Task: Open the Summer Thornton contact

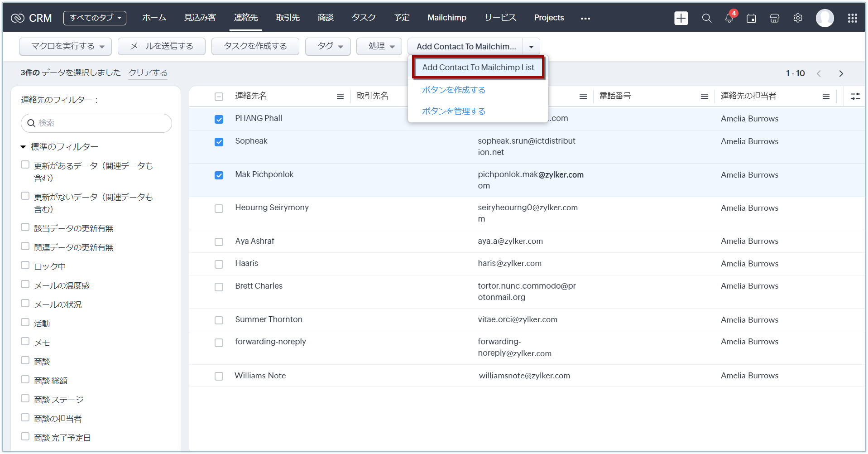Action: (269, 319)
